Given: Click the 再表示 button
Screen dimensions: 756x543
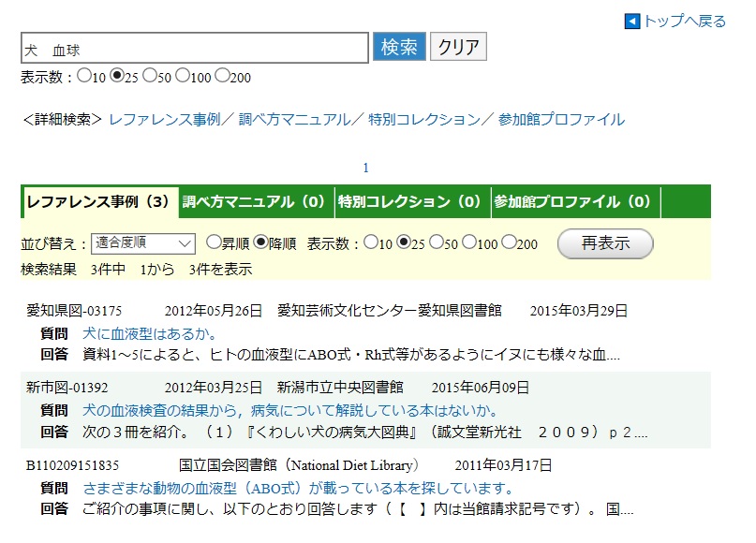Looking at the screenshot, I should coord(605,243).
